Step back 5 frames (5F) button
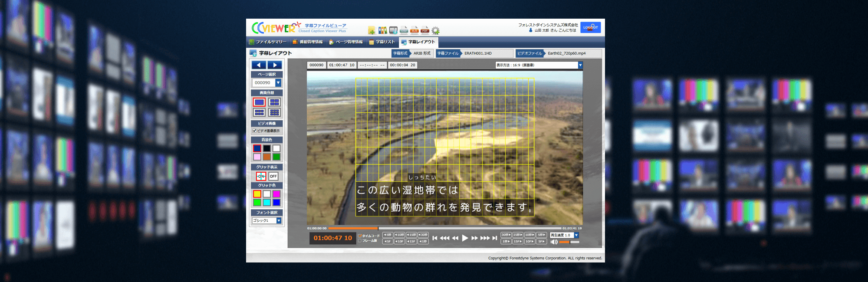 coord(388,241)
